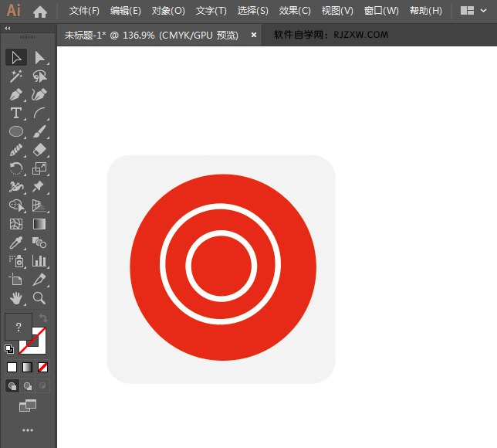Screen dimensions: 497x448
Task: Select the Pen tool
Action: click(16, 94)
